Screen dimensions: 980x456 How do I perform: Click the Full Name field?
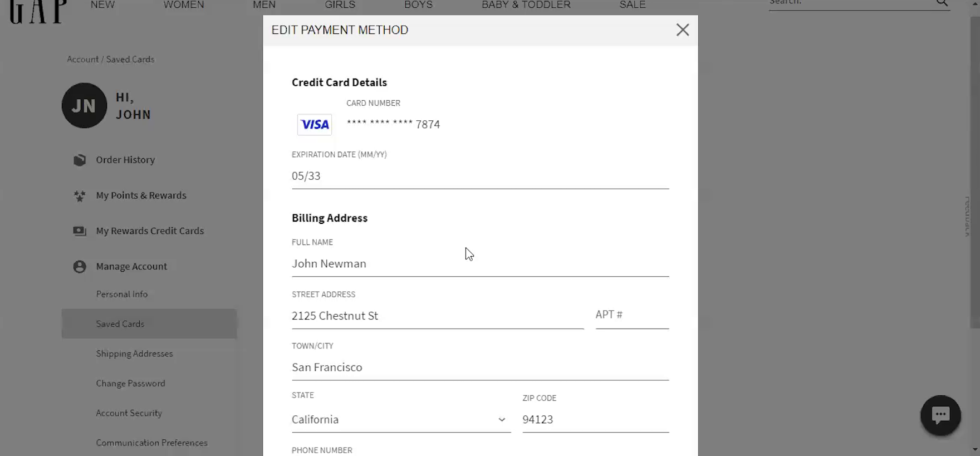(479, 264)
